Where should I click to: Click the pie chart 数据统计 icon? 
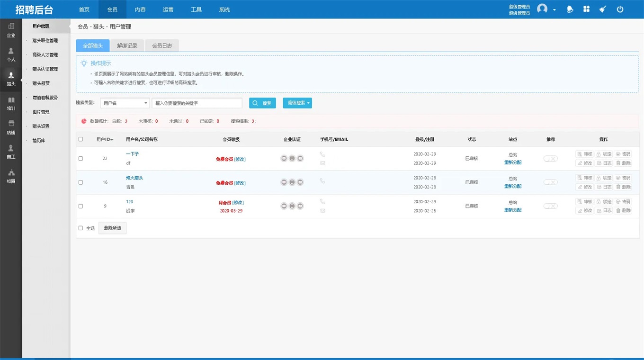point(84,121)
